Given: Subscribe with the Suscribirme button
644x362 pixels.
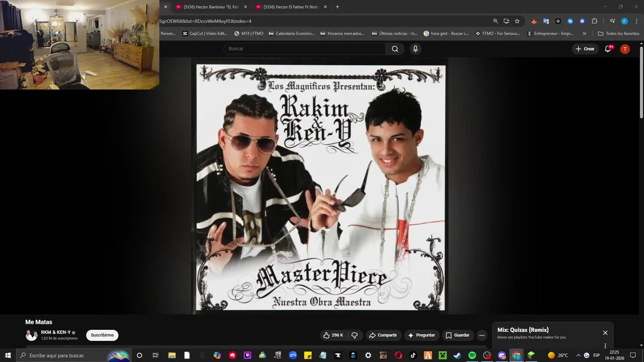Looking at the screenshot, I should click(x=102, y=335).
